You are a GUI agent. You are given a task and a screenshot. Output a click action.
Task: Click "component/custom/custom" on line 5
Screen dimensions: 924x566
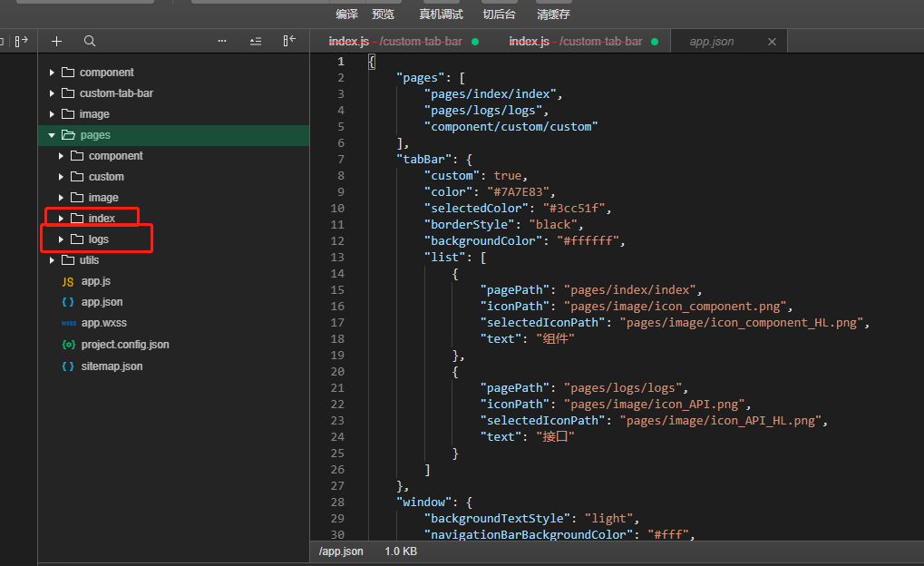point(511,127)
